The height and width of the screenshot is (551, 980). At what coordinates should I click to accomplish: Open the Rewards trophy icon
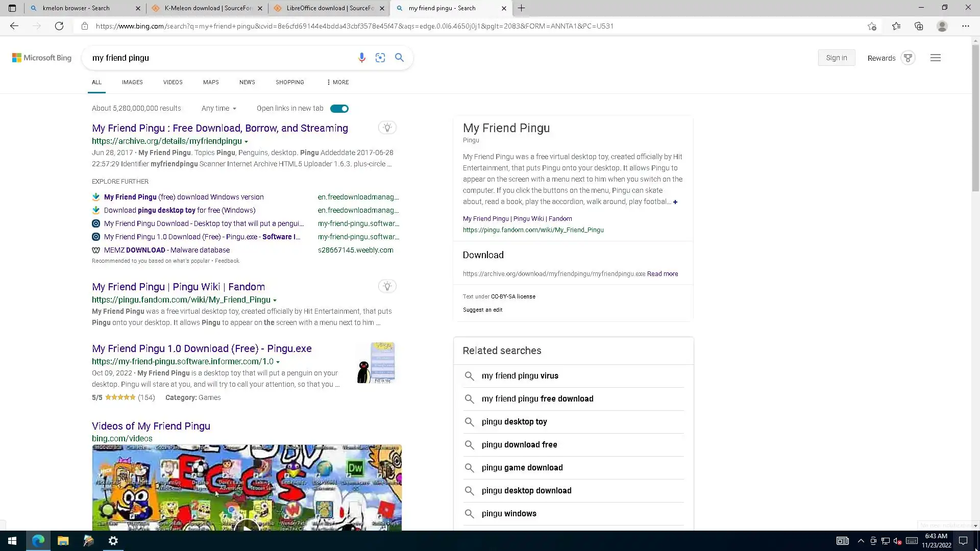908,58
